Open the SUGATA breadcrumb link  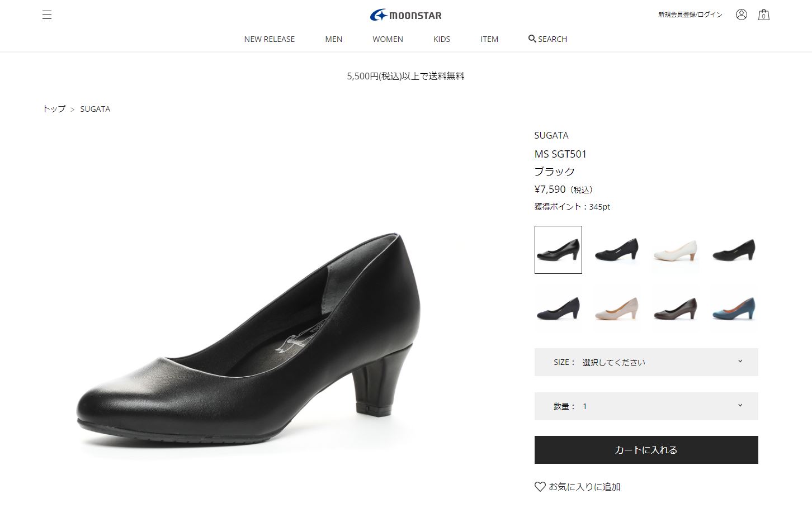(x=95, y=109)
